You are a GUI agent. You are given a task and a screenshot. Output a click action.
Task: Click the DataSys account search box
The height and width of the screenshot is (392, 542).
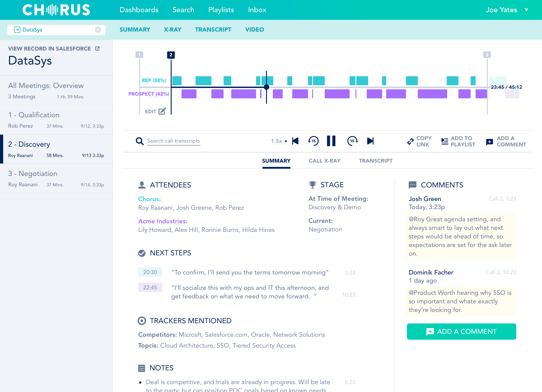tap(56, 30)
